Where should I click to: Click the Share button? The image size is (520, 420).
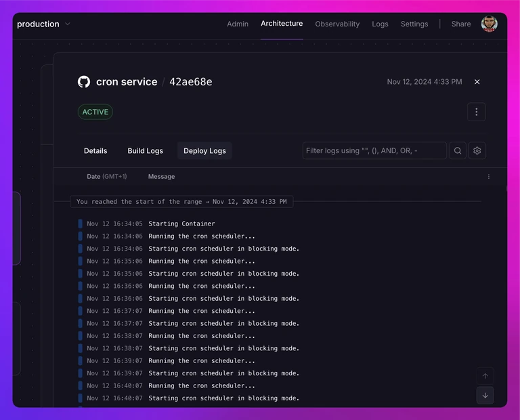click(461, 24)
